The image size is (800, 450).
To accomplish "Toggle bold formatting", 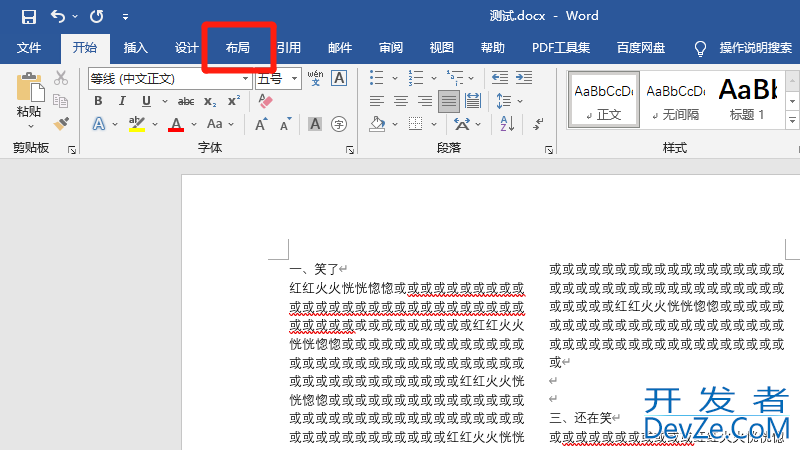I will tap(98, 101).
